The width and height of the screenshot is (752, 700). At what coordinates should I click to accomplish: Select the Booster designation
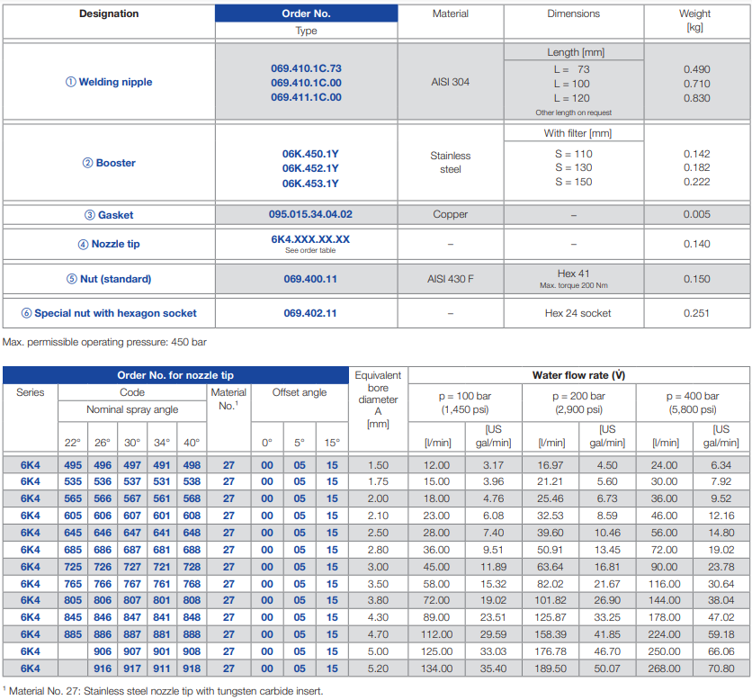[109, 163]
